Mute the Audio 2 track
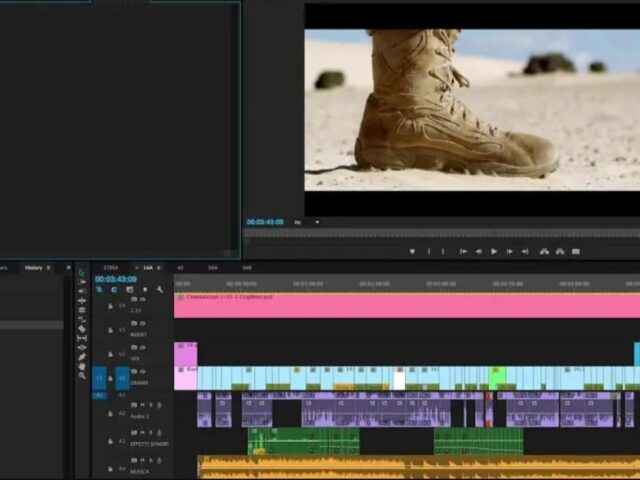Image resolution: width=640 pixels, height=480 pixels. (x=143, y=404)
